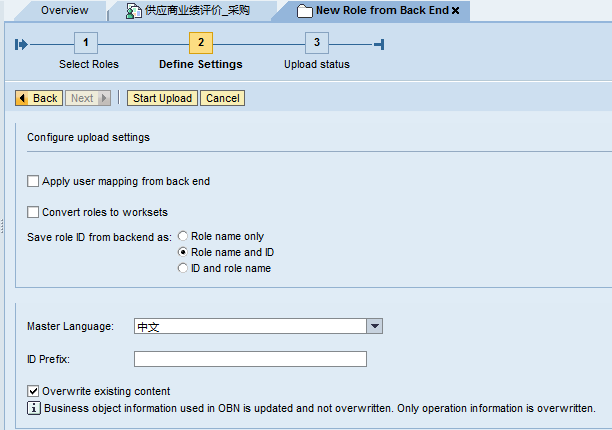This screenshot has height=430, width=612.
Task: Select Role name only option
Action: [183, 237]
